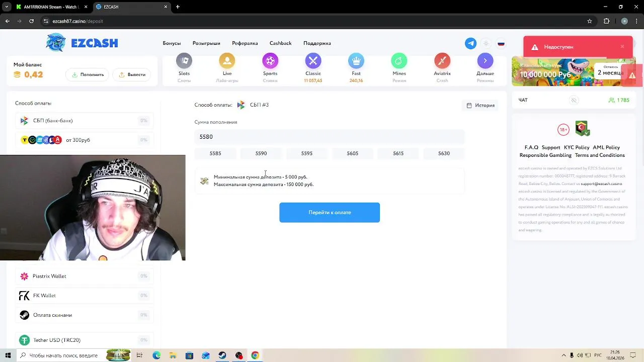Open the Cashback menu item
This screenshot has height=362, width=644.
(281, 43)
